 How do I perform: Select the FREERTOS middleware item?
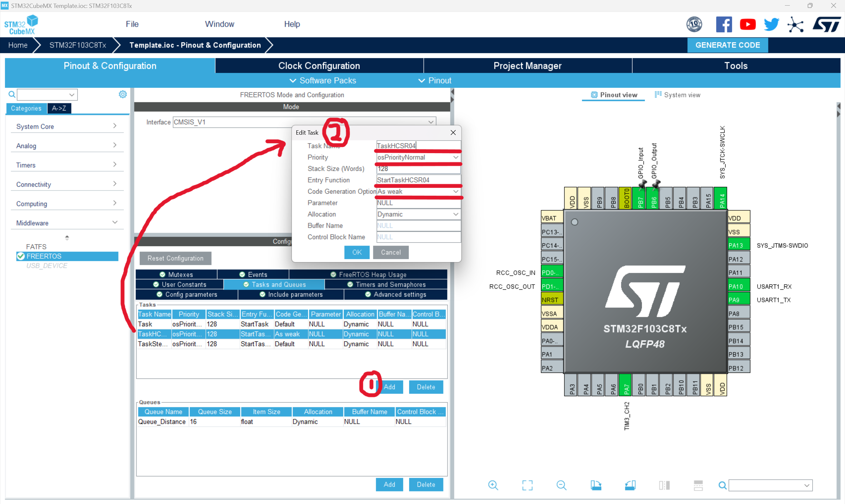44,256
